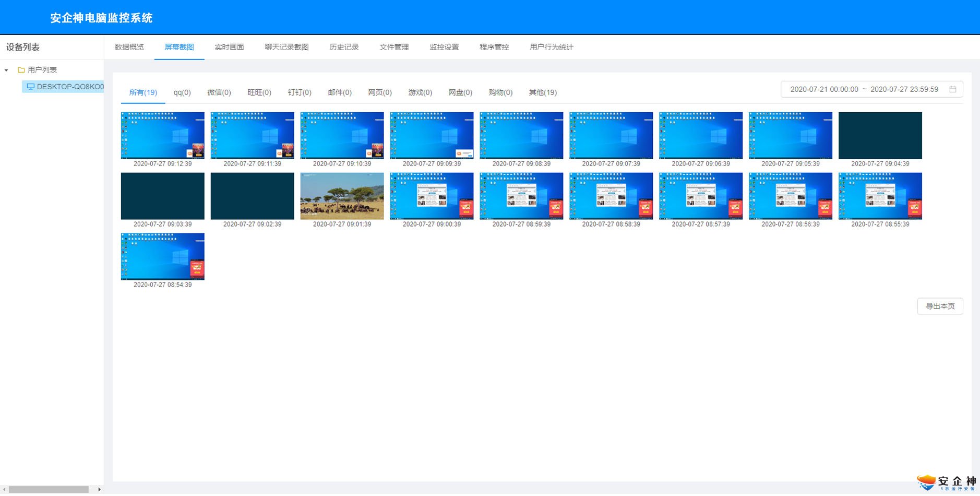Filter screenshots by 钉钉(0)
Image resolution: width=980 pixels, height=496 pixels.
pyautogui.click(x=300, y=92)
